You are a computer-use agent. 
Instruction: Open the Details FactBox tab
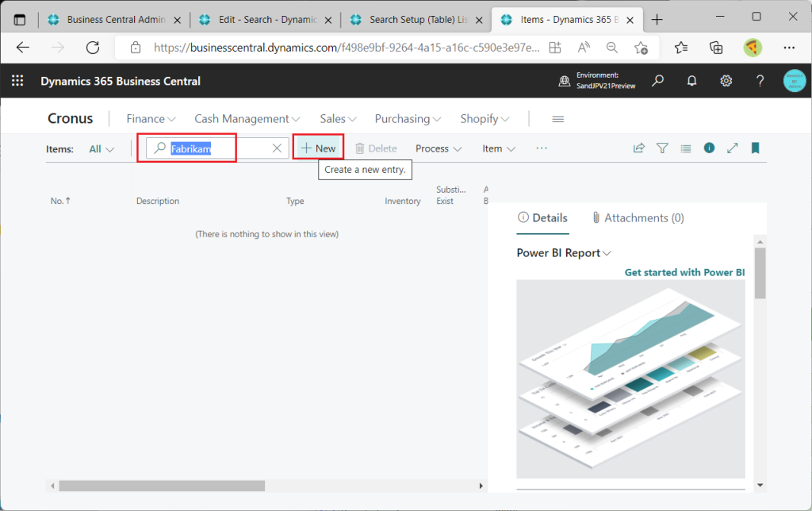[x=542, y=218]
